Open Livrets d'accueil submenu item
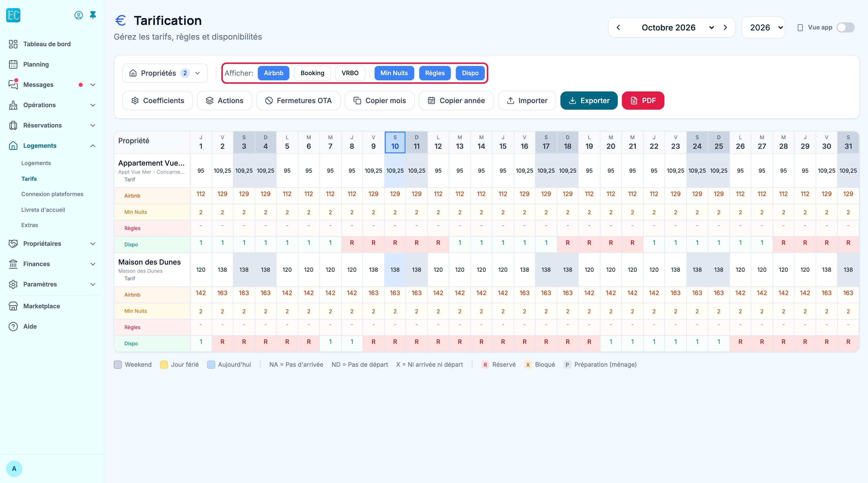Screen dimensions: 868x483 coord(43,210)
